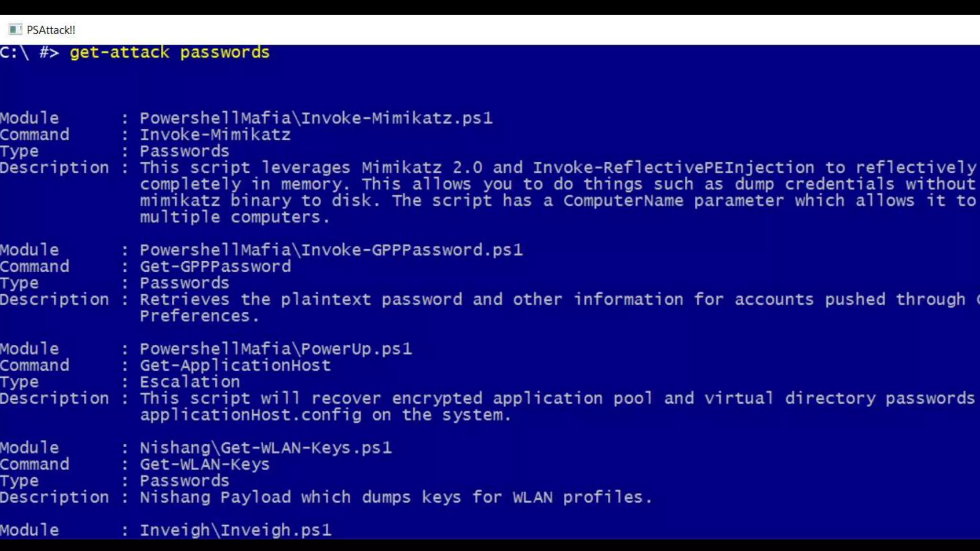
Task: Click Passwords type under Get-WLAN-Keys
Action: point(184,481)
